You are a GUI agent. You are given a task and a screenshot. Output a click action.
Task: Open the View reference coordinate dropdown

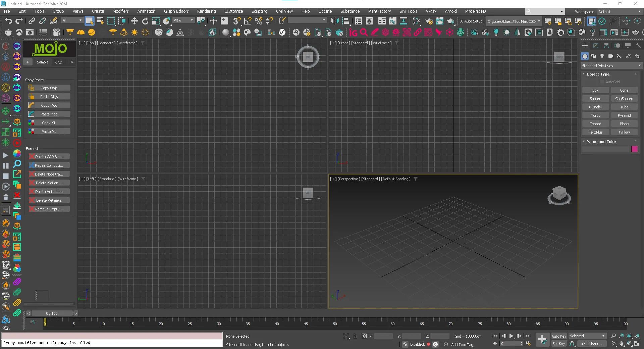[x=183, y=20]
